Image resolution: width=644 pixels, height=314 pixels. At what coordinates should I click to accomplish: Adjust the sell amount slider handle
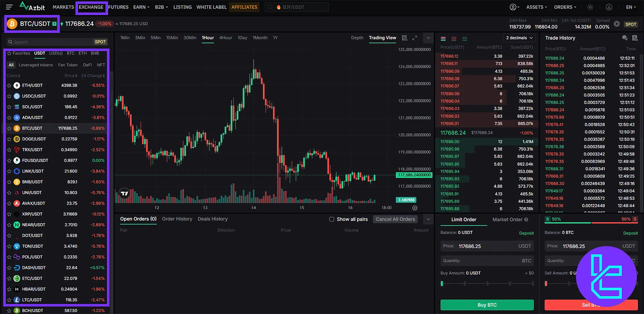click(546, 284)
